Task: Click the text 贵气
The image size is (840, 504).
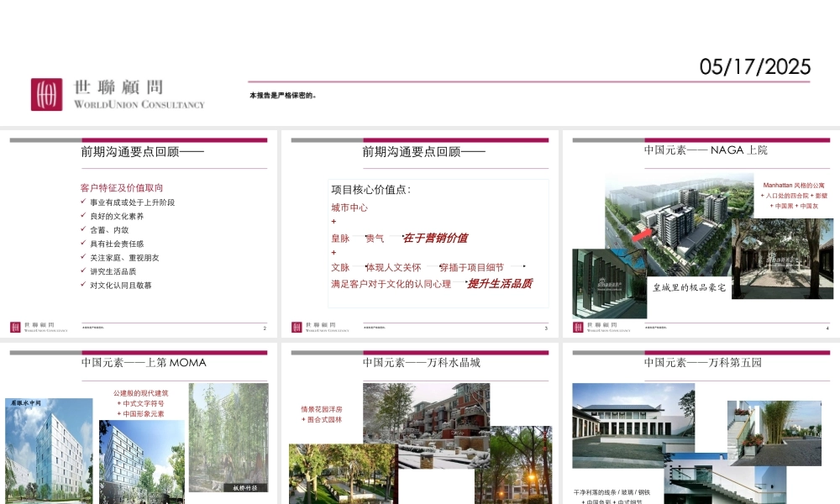Action: tap(375, 239)
